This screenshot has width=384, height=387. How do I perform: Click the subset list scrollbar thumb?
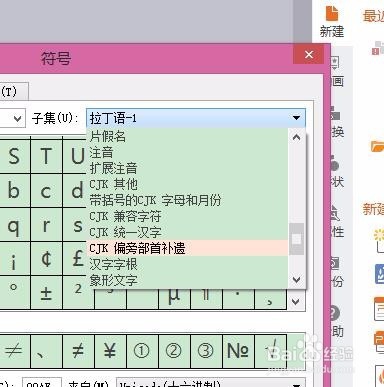(296, 239)
